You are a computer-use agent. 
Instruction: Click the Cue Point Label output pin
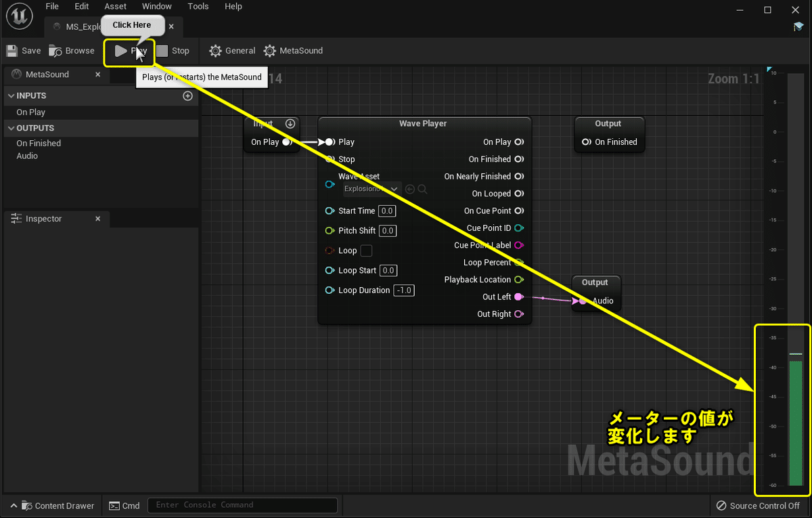(x=519, y=245)
